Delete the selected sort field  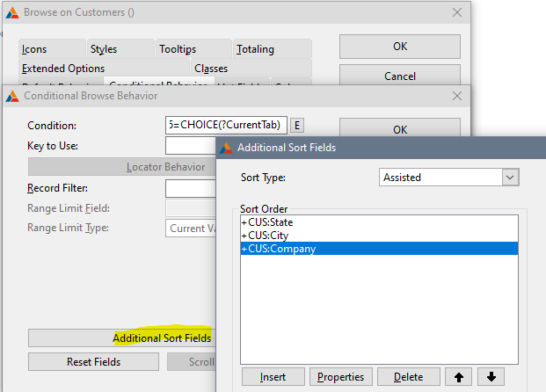click(x=408, y=376)
